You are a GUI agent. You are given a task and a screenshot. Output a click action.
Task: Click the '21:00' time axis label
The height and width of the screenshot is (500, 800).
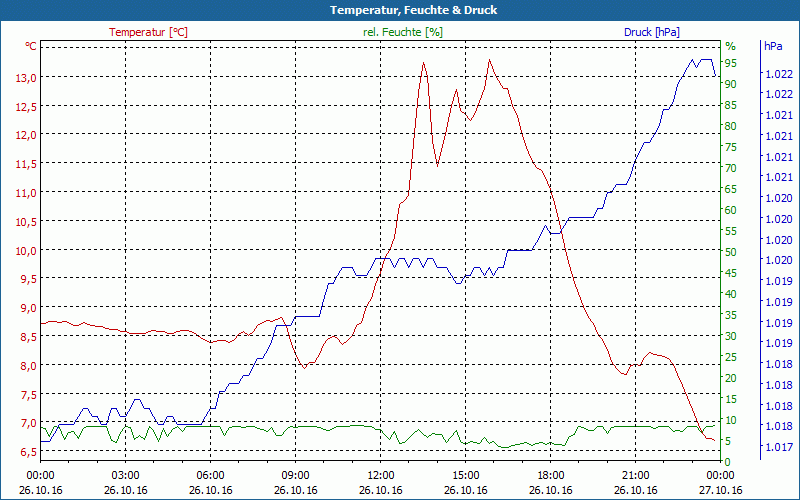click(635, 476)
